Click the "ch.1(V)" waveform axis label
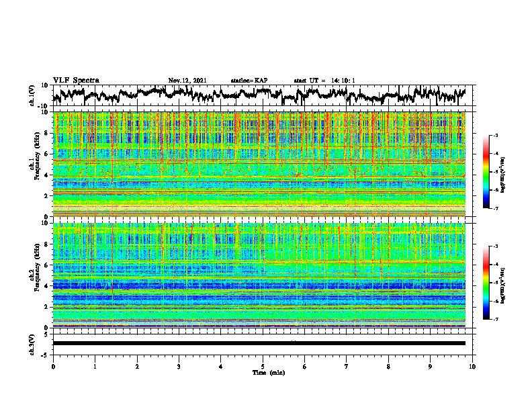This screenshot has height=411, width=532. pos(33,95)
